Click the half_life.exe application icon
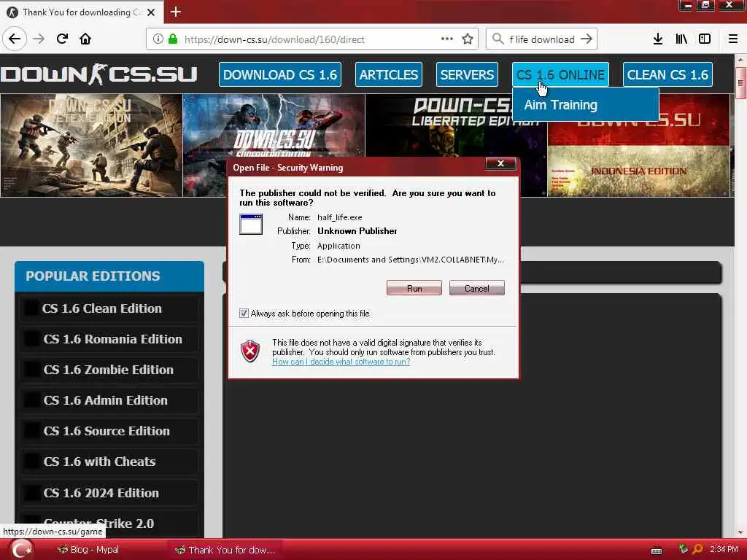The image size is (747, 560). pyautogui.click(x=251, y=225)
